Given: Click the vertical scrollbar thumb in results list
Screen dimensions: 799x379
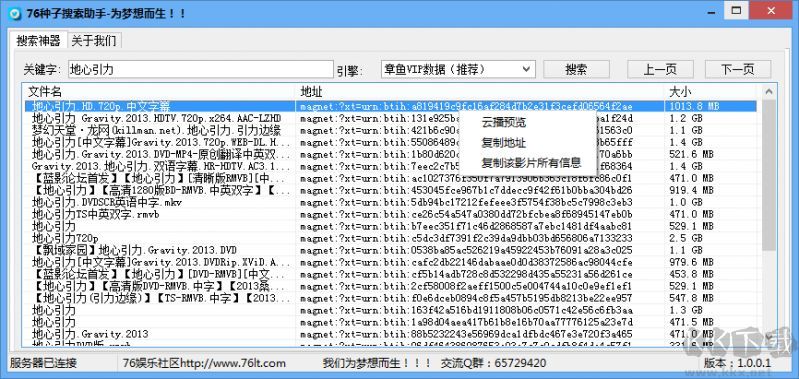Looking at the screenshot, I should coord(768,174).
